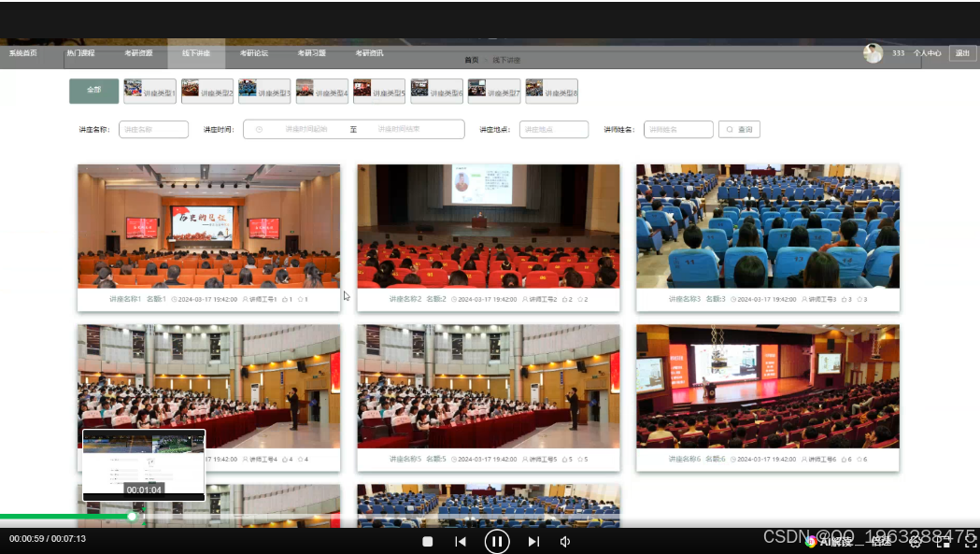Click the star icon of 讲座名称6
This screenshot has height=554, width=980.
click(859, 459)
